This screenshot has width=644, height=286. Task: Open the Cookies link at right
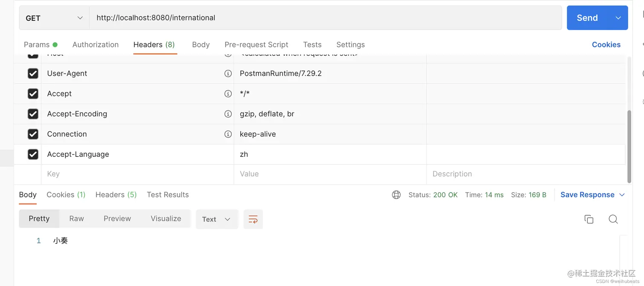(x=606, y=44)
